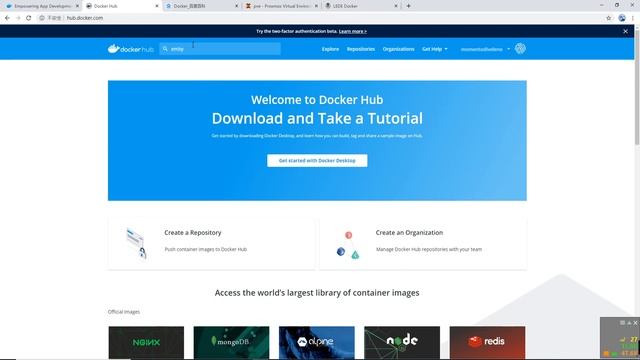This screenshot has height=360, width=640.
Task: Open the alpine official image
Action: coord(317,342)
